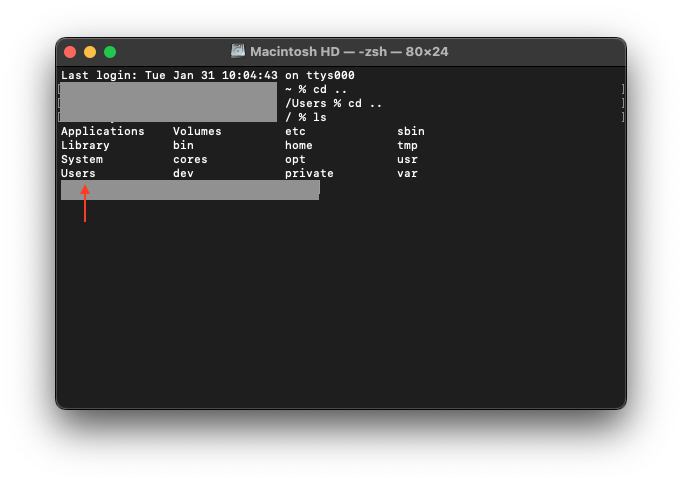Select the 'dev' directory name

(183, 173)
